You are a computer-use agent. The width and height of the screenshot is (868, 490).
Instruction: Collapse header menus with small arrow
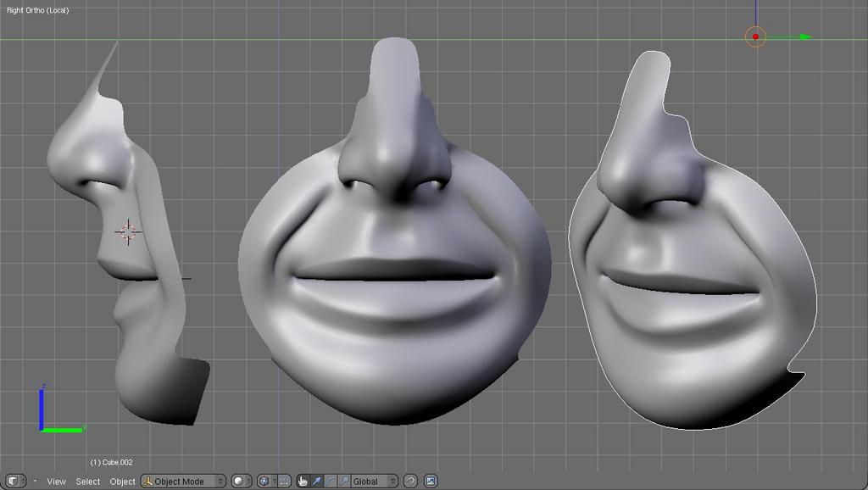pyautogui.click(x=36, y=481)
